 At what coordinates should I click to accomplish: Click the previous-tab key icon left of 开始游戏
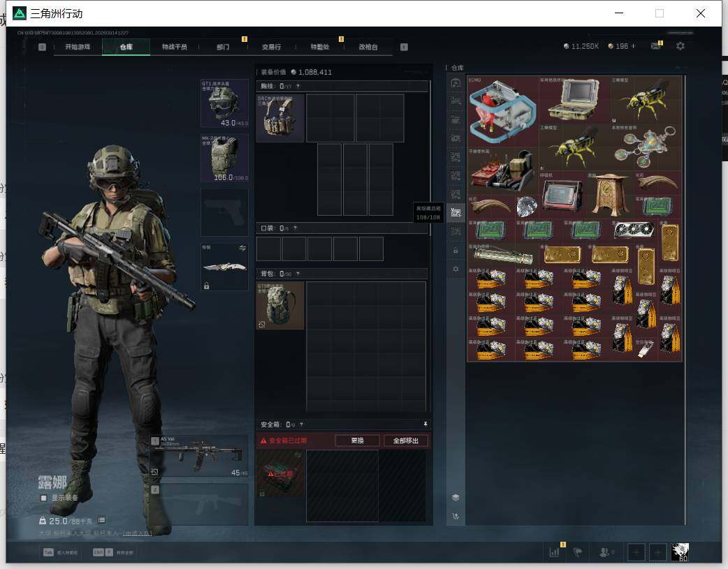click(x=42, y=47)
